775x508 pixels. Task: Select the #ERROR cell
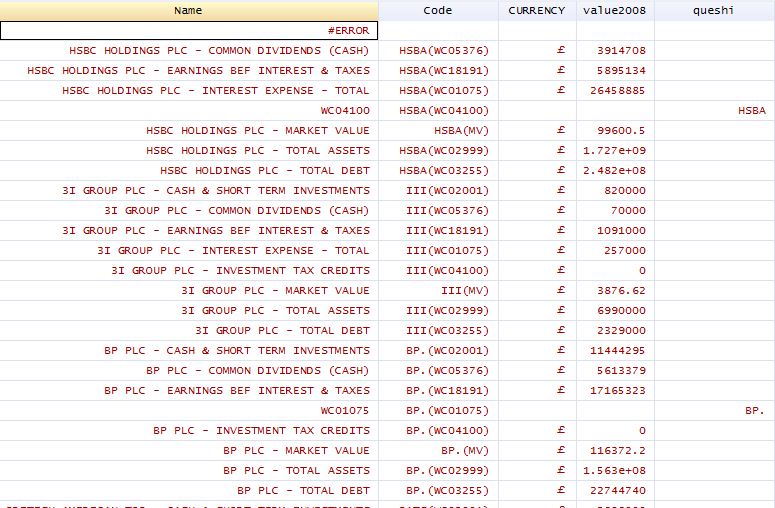pyautogui.click(x=189, y=31)
